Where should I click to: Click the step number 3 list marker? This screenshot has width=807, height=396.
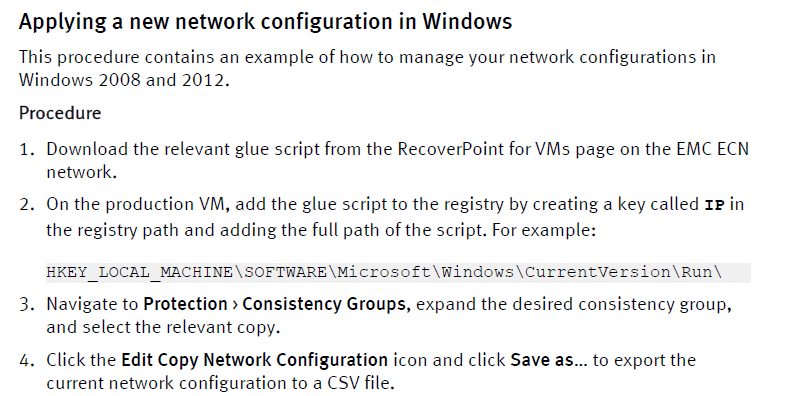27,304
